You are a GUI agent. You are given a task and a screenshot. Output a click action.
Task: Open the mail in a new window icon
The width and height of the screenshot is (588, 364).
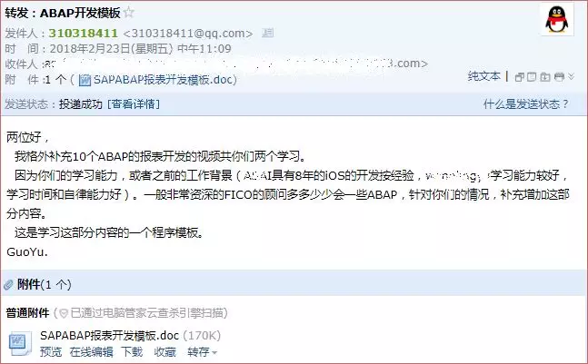click(x=520, y=77)
